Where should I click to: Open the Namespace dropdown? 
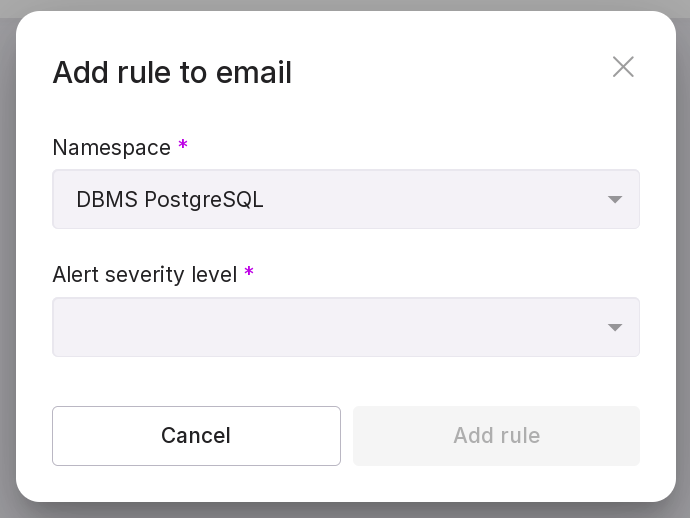click(x=345, y=199)
